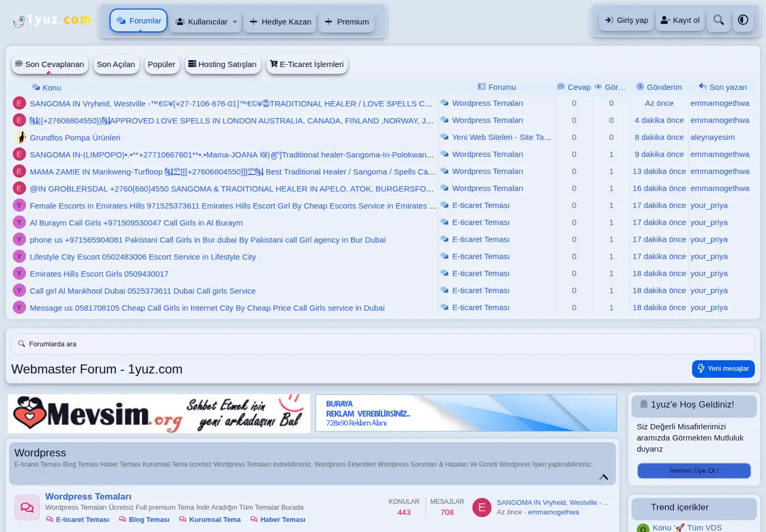The width and height of the screenshot is (766, 532).
Task: Click '8 dakika önce' timestamp
Action: pos(659,137)
